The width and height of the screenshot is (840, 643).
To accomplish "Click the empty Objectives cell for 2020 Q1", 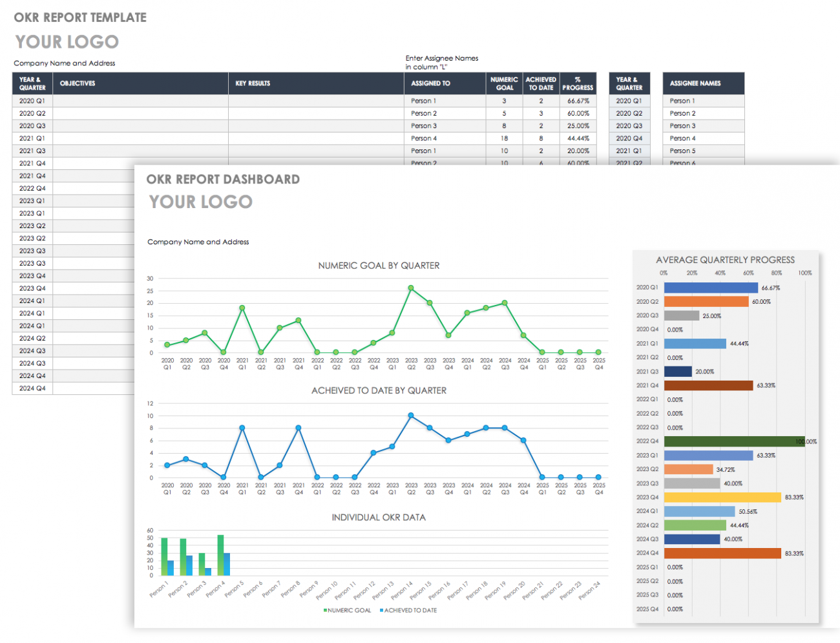I will pos(140,101).
